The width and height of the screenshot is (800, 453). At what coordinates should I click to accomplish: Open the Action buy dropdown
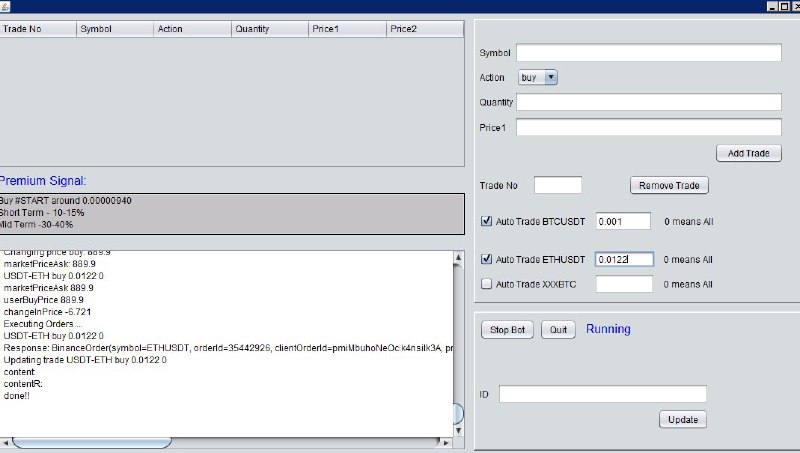click(x=538, y=78)
